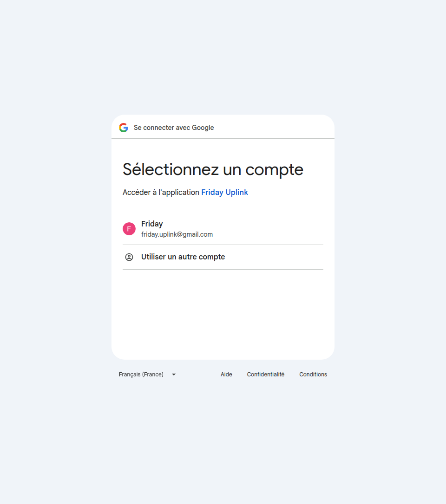This screenshot has width=446, height=504.
Task: Select the Friday account name
Action: [x=152, y=224]
